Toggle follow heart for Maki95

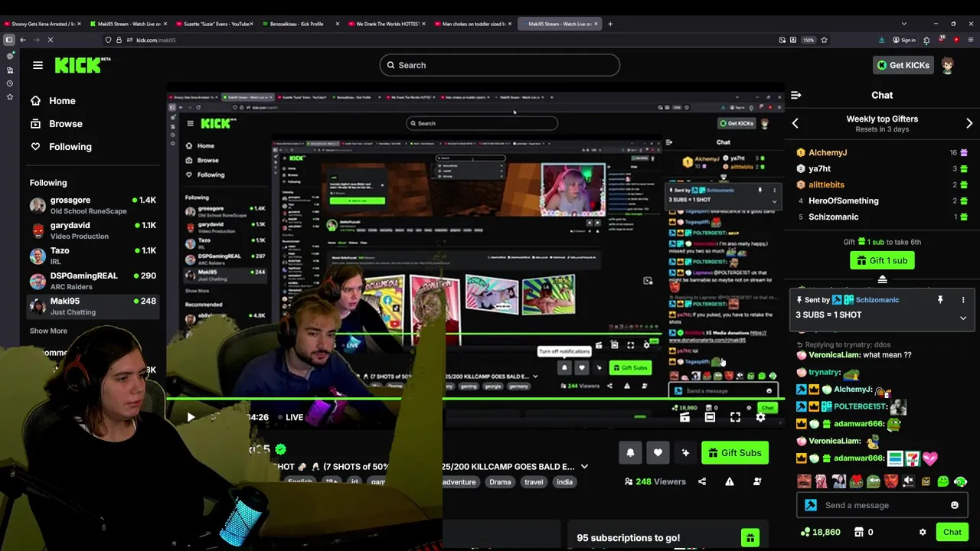pyautogui.click(x=658, y=453)
